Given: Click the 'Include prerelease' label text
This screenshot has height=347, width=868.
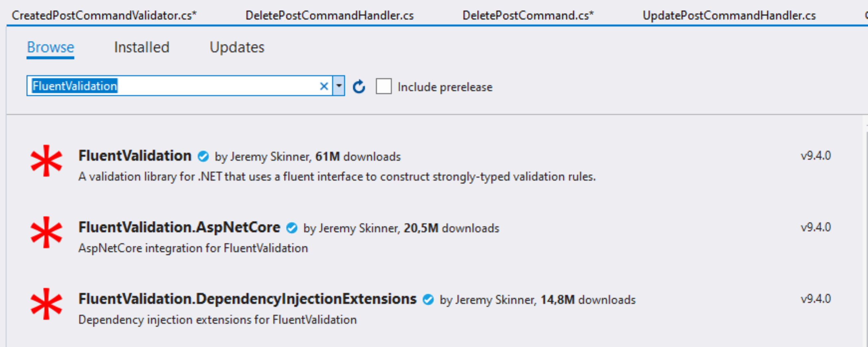Looking at the screenshot, I should click(445, 87).
